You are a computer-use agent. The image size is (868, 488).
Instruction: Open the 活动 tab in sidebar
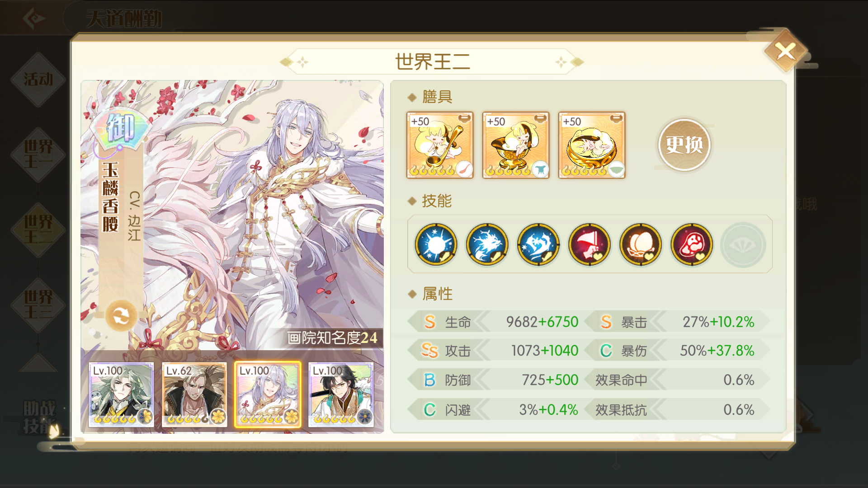pos(38,80)
